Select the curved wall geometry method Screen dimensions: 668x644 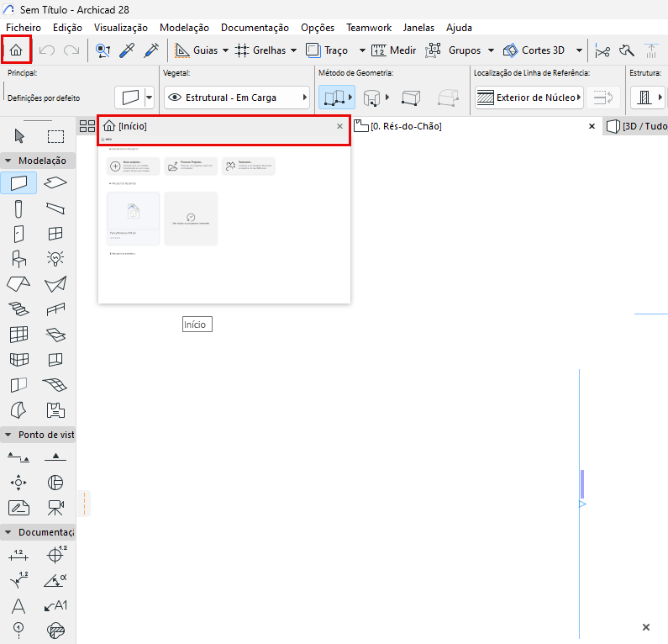pos(372,98)
